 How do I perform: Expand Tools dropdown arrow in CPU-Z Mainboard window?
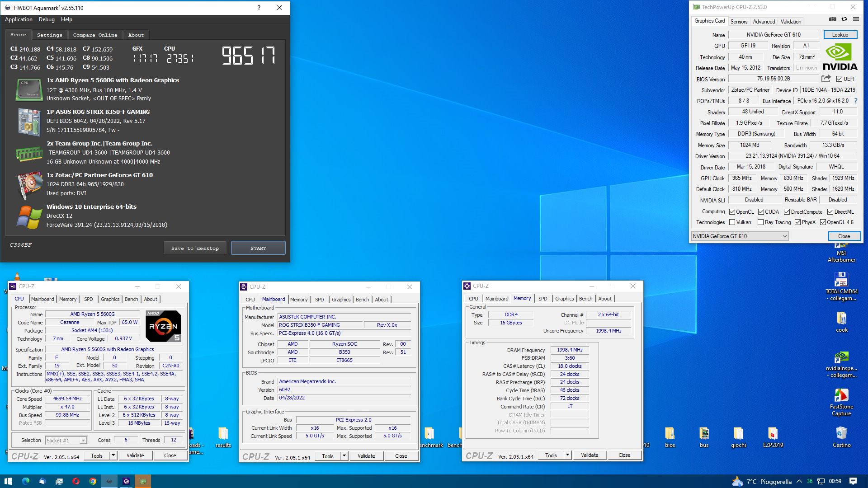pos(344,456)
